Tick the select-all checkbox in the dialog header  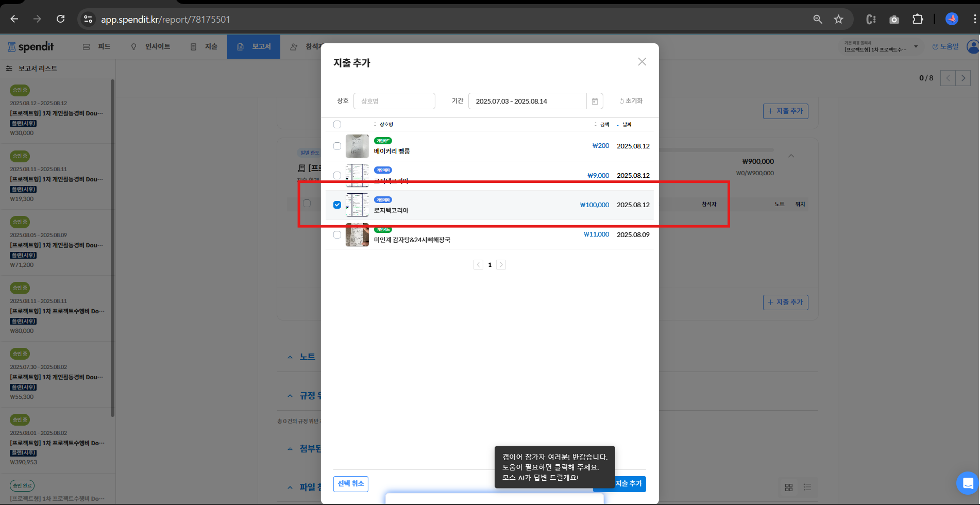[337, 124]
